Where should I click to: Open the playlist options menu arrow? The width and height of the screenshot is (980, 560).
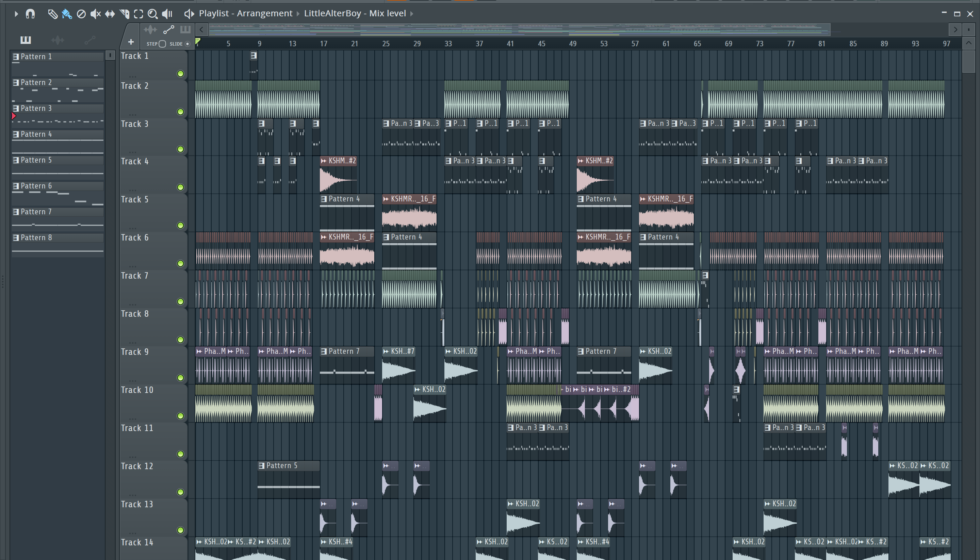[16, 14]
